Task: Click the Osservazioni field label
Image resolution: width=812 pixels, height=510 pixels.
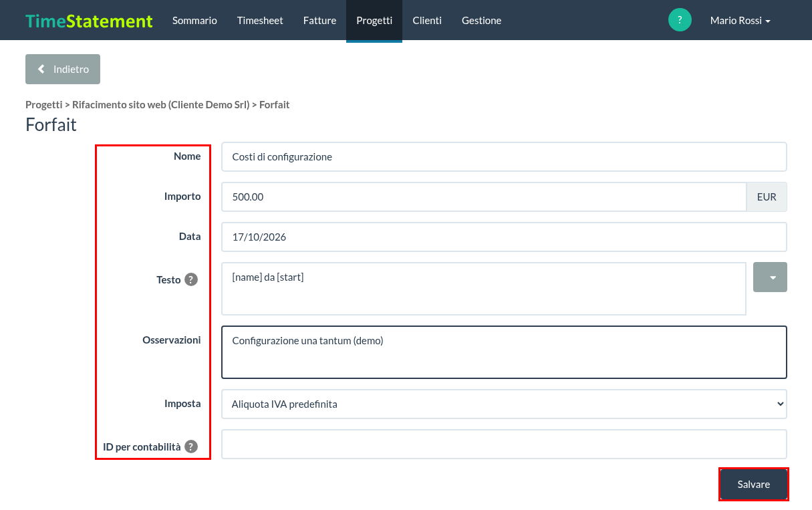Action: [x=172, y=340]
